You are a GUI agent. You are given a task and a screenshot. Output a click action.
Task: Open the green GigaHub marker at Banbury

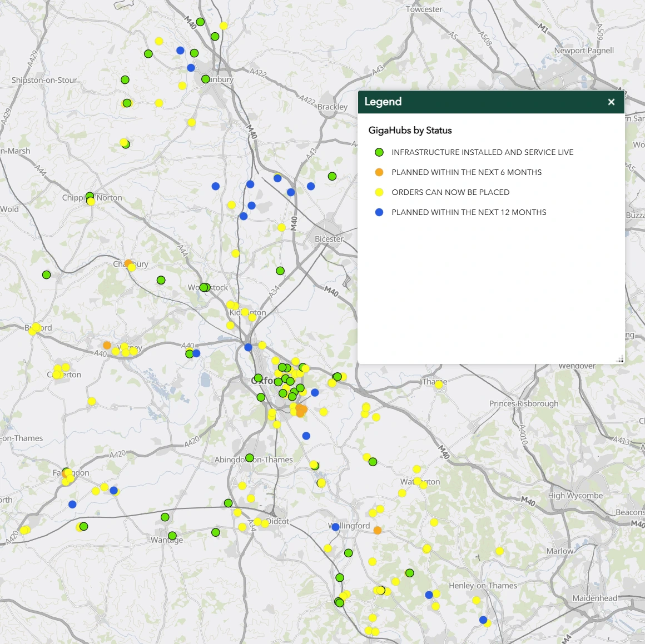[206, 79]
